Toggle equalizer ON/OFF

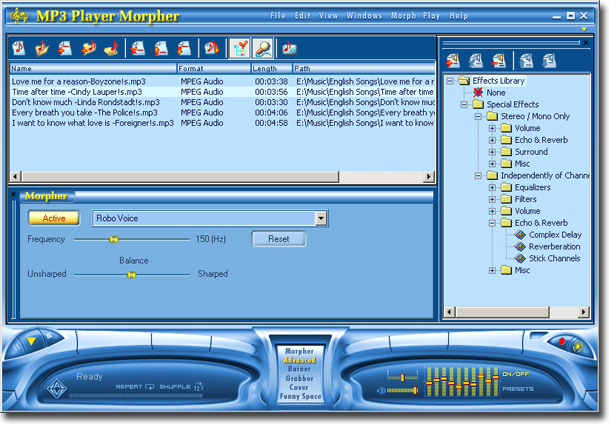516,374
